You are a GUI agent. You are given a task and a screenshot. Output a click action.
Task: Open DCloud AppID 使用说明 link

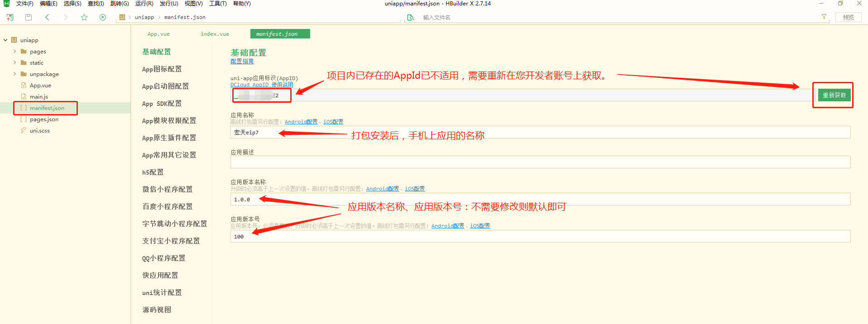262,85
